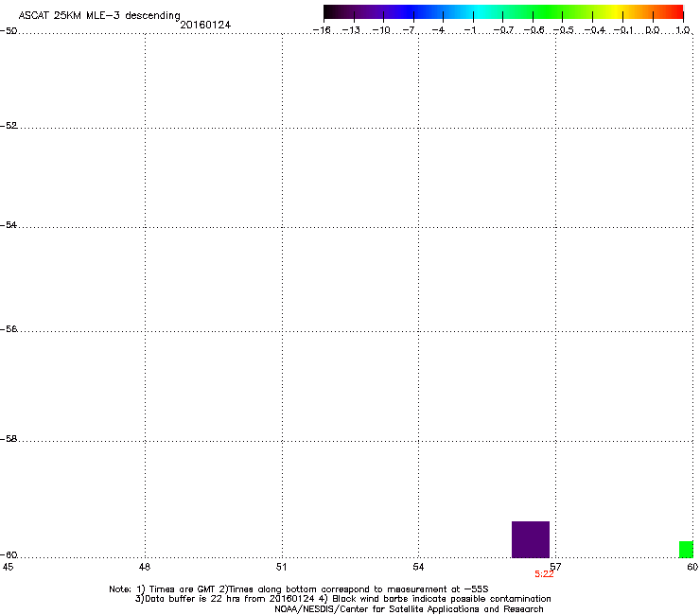
Task: Click the -0.7 color scale value
Action: (x=503, y=30)
